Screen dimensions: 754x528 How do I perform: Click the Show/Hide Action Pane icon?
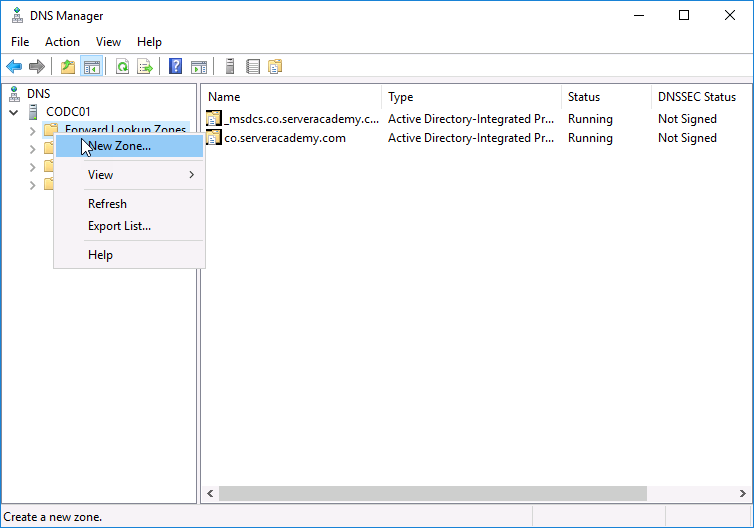[x=199, y=67]
